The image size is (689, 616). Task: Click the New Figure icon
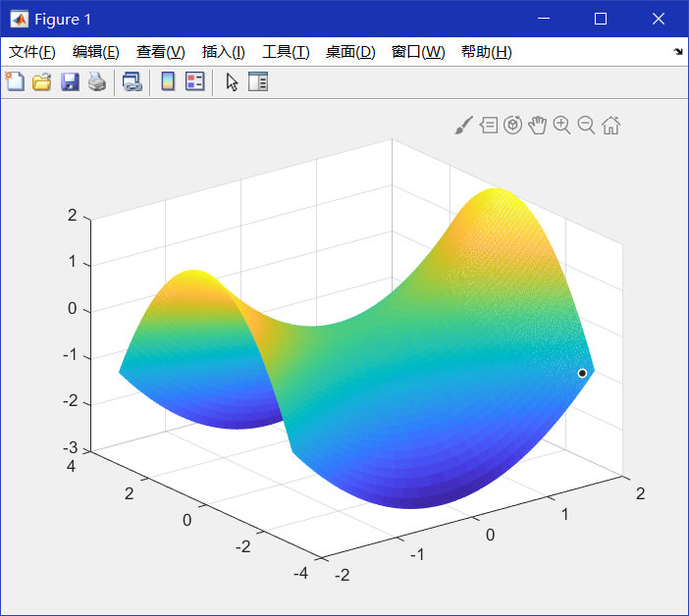(15, 81)
